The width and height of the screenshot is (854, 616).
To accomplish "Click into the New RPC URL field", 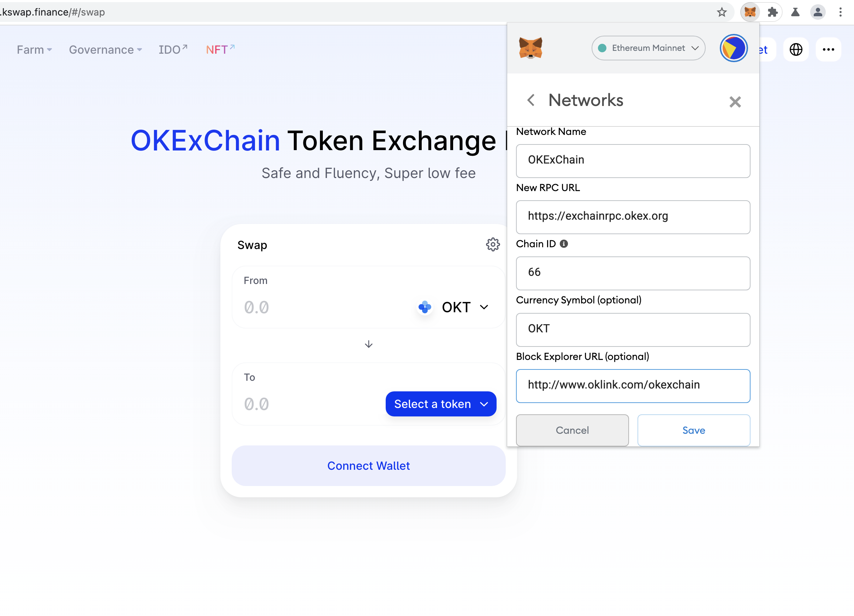I will [633, 217].
